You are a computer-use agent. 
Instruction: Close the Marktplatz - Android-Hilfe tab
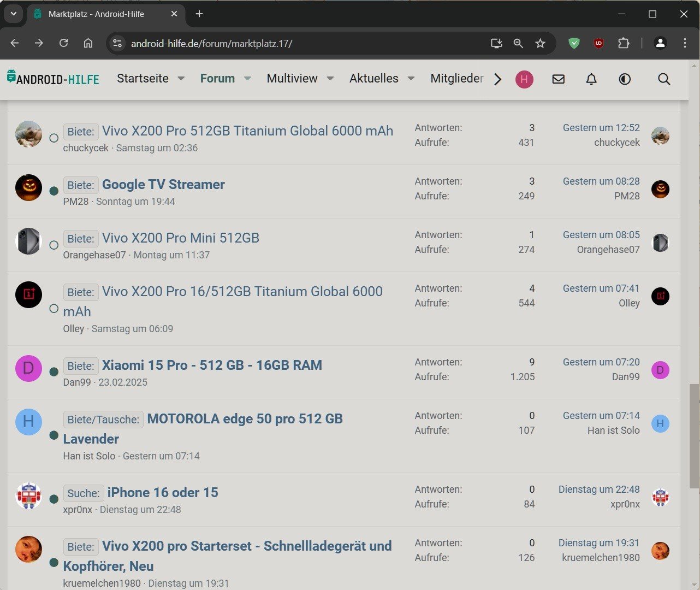point(174,14)
